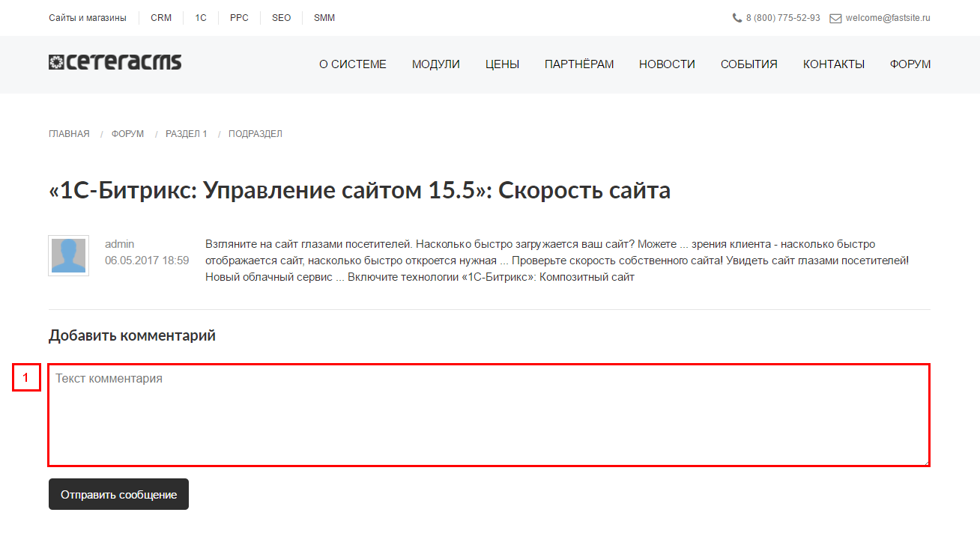Screen dimensions: 980x545
Task: Open the Сайты и магазины link
Action: tap(88, 18)
